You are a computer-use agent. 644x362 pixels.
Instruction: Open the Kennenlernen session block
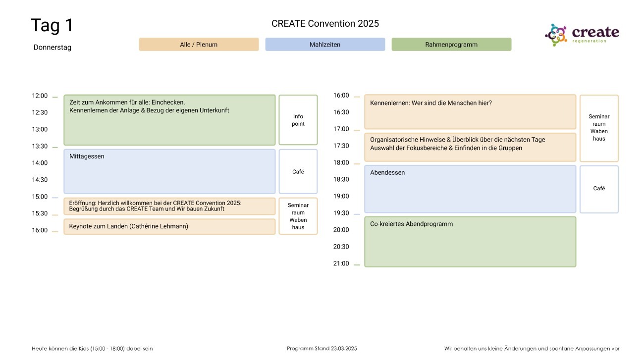[x=470, y=112]
